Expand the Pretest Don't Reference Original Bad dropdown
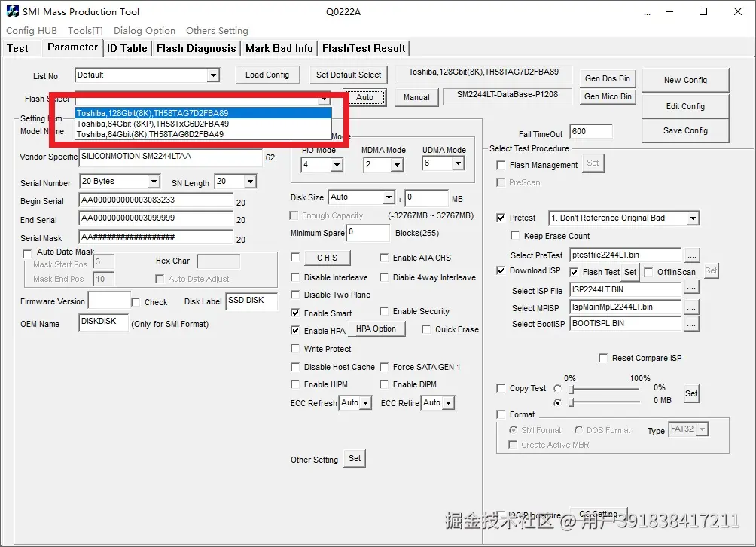This screenshot has width=756, height=547. click(693, 218)
